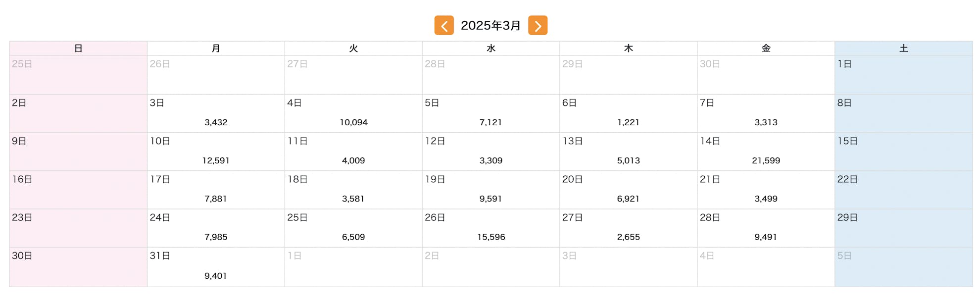Open the 26日 cell showing 15,596
This screenshot has height=308, width=980.
[x=491, y=228]
